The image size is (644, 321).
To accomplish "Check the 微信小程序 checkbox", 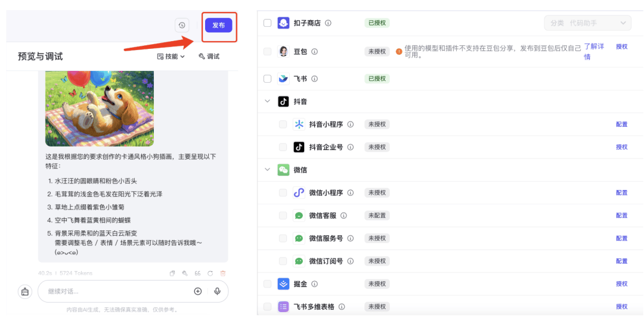I will [x=283, y=193].
